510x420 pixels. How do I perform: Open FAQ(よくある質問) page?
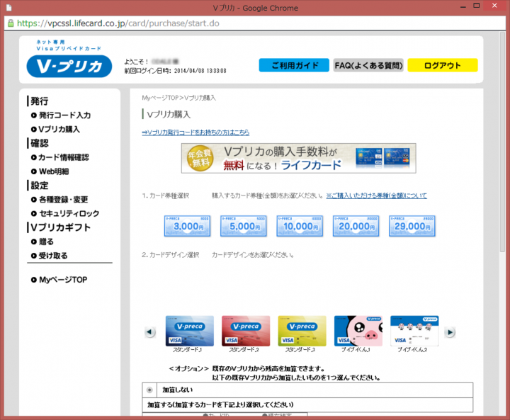(368, 65)
